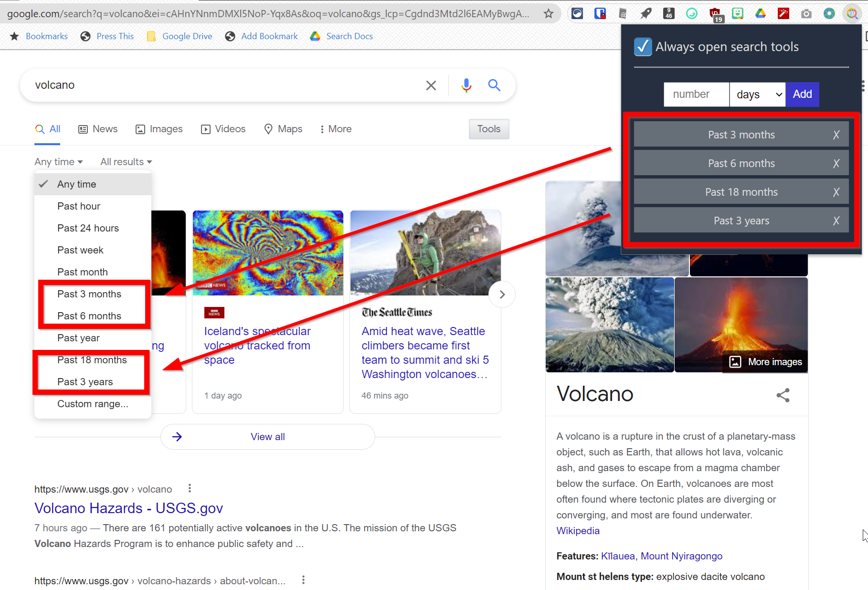Image resolution: width=868 pixels, height=590 pixels.
Task: Remove the Past 3 years saved range
Action: (x=836, y=220)
